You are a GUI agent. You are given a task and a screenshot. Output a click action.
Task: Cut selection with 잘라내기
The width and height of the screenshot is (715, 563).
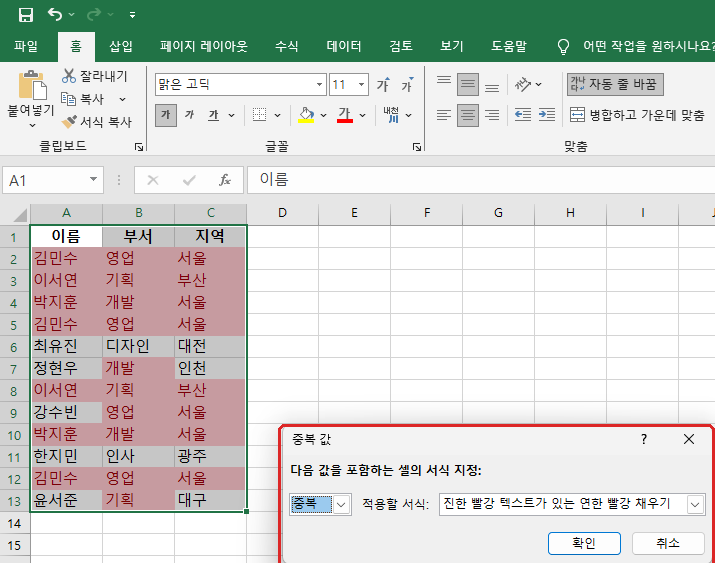click(x=95, y=76)
